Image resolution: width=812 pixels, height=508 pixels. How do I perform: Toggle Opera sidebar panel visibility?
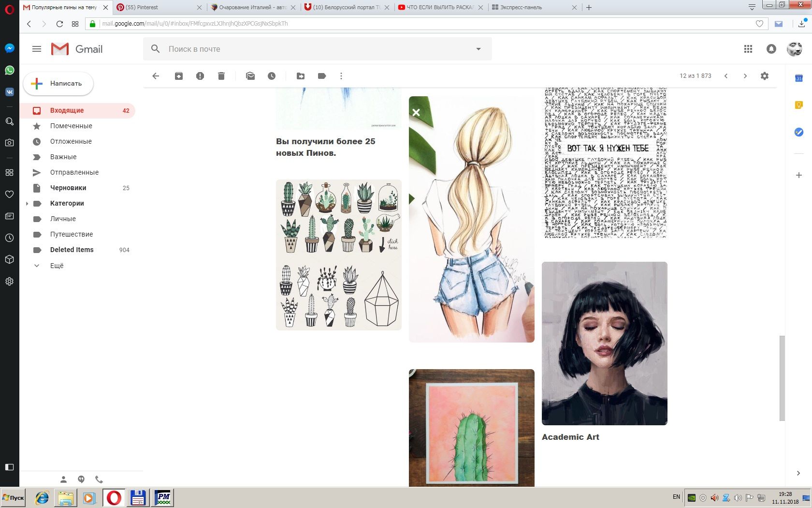coord(9,467)
